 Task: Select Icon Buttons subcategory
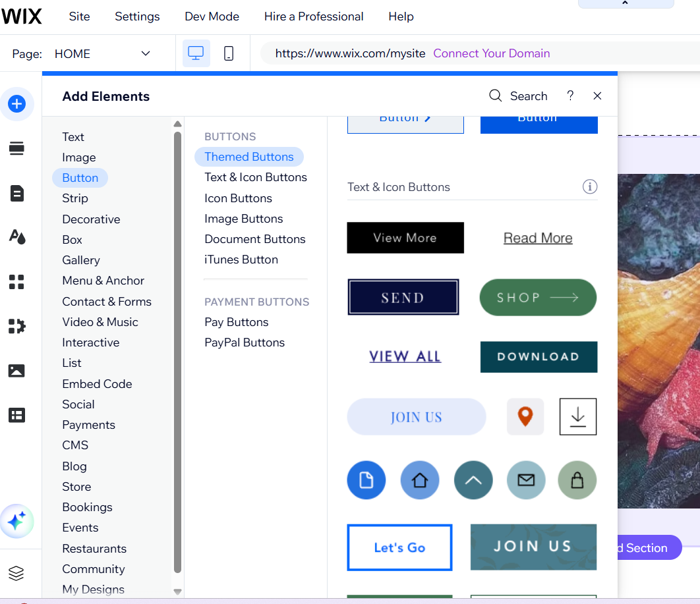pyautogui.click(x=239, y=198)
